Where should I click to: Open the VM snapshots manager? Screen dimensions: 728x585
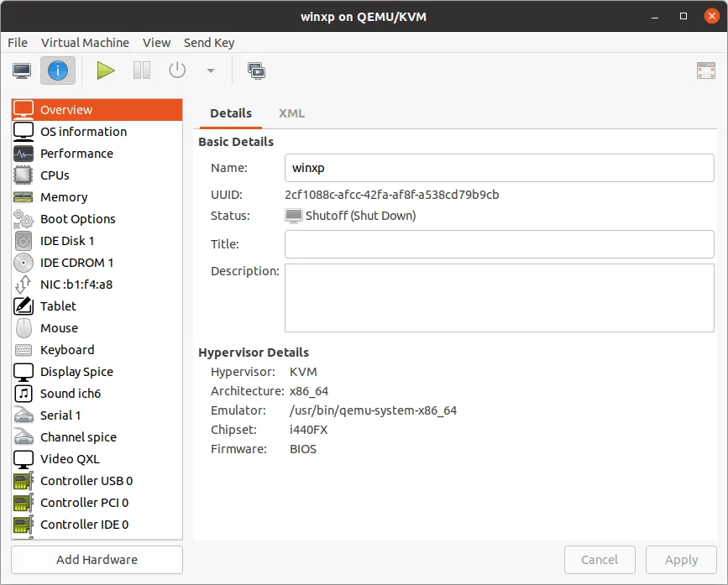point(256,71)
